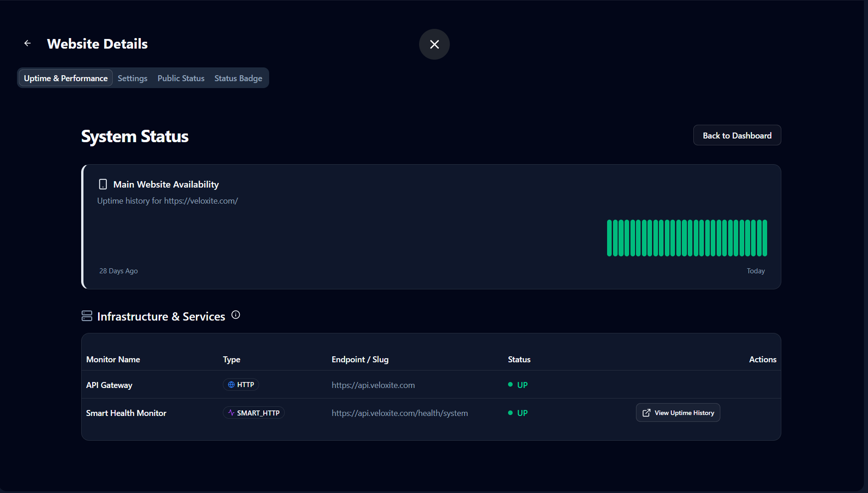This screenshot has height=493, width=868.
Task: Click the API Gateway monitor name
Action: pos(109,385)
